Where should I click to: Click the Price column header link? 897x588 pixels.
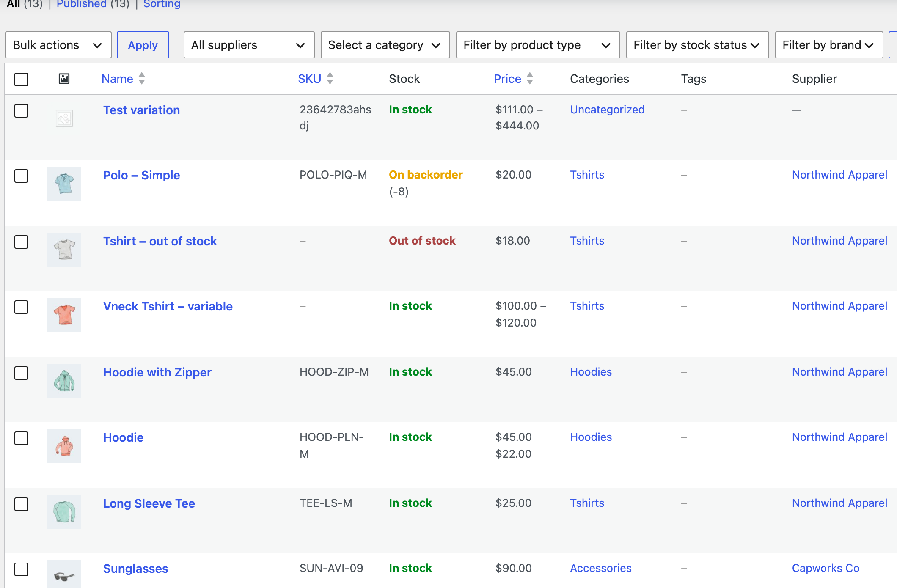[507, 79]
